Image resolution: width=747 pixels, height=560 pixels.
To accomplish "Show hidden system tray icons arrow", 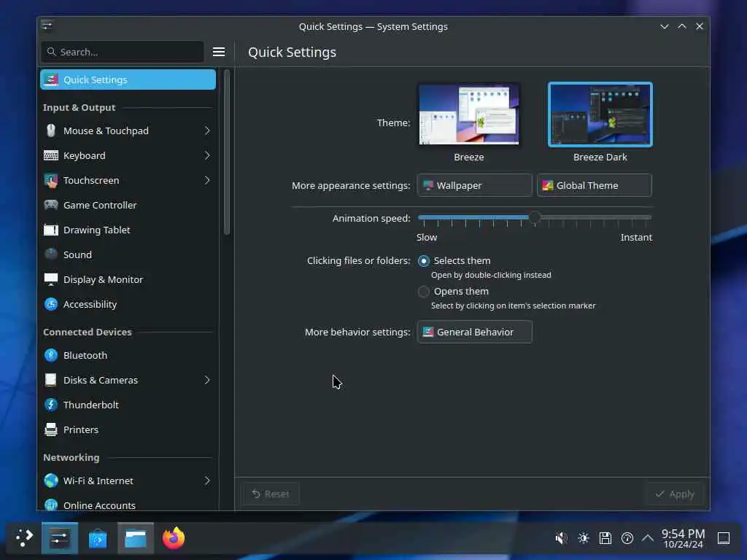I will click(x=648, y=538).
